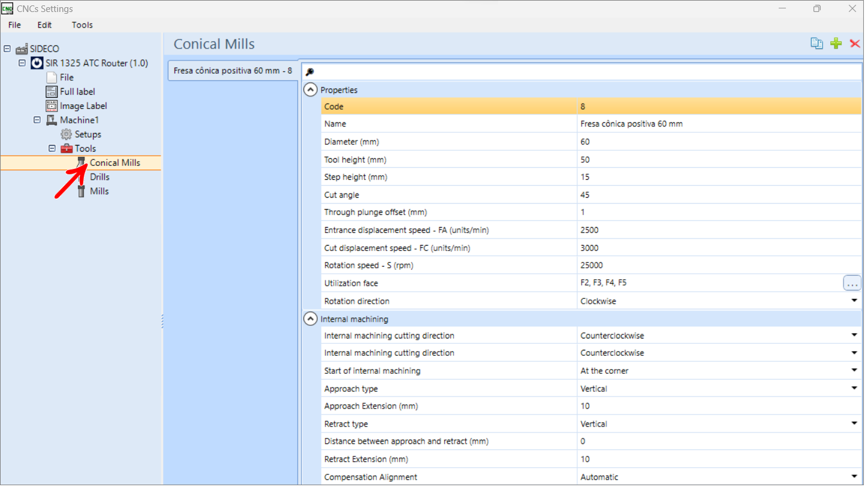868x487 pixels.
Task: Edit Distance between approach and retract value
Action: click(x=719, y=441)
